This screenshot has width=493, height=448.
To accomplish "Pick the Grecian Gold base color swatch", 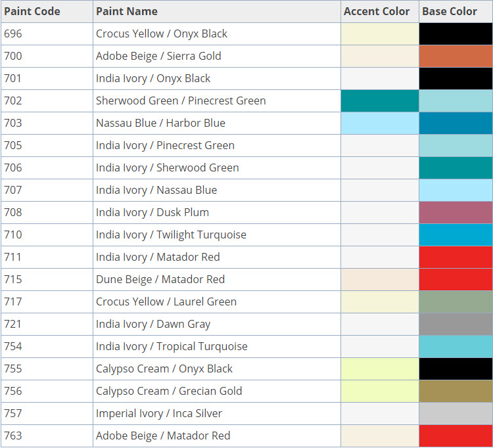I will [456, 391].
